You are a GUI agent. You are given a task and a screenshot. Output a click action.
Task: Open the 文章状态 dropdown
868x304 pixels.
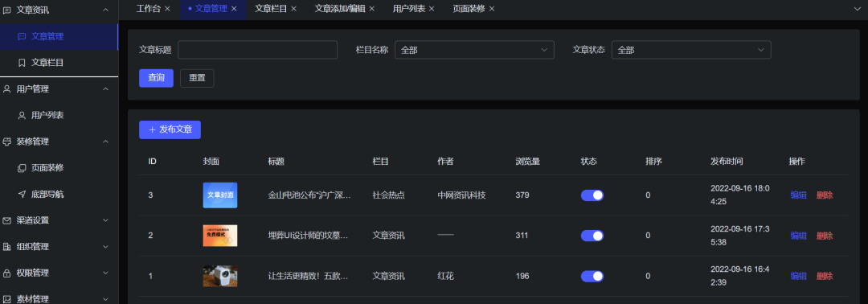tap(691, 50)
